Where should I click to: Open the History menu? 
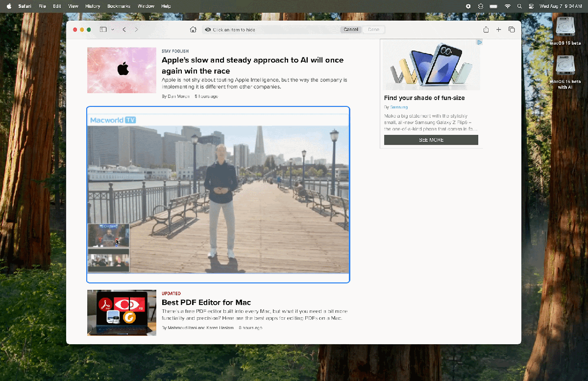coord(93,6)
